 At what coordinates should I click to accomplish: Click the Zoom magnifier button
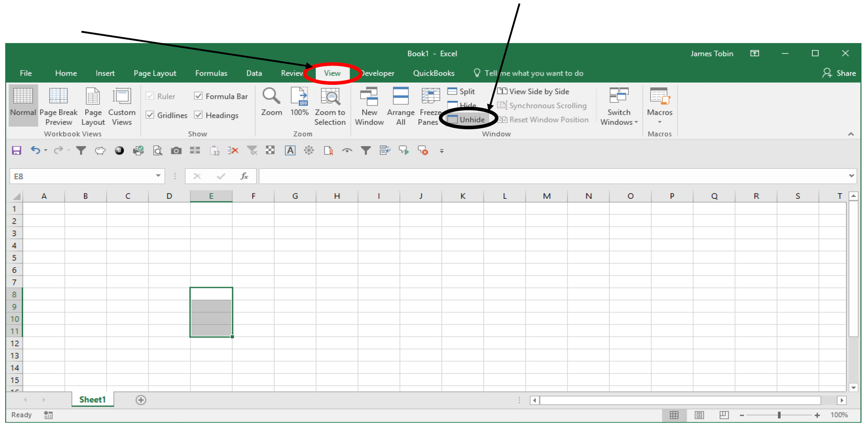(271, 102)
